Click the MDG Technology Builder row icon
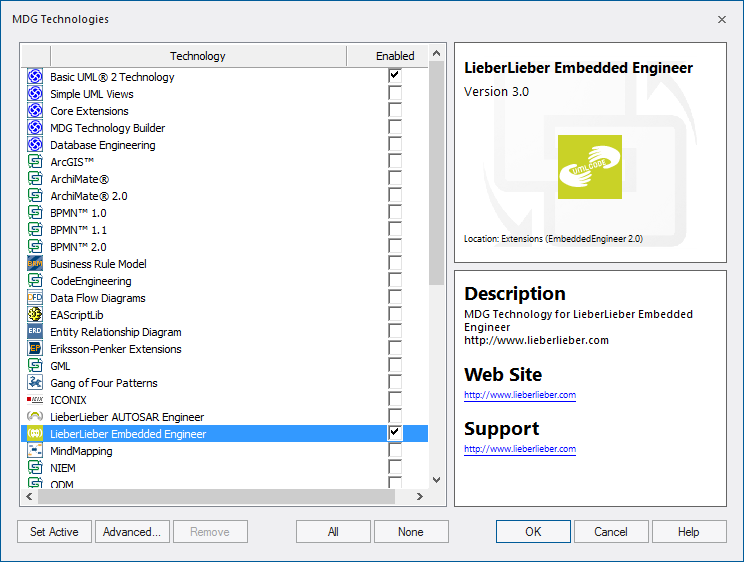The width and height of the screenshot is (744, 562). click(x=35, y=128)
